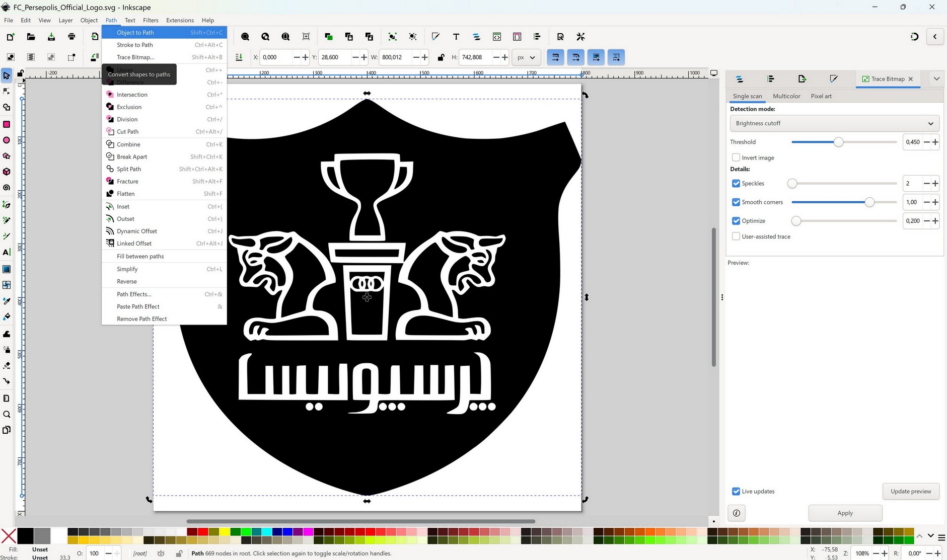The image size is (947, 560).
Task: Click Break Apart in Path menu
Action: point(164,156)
